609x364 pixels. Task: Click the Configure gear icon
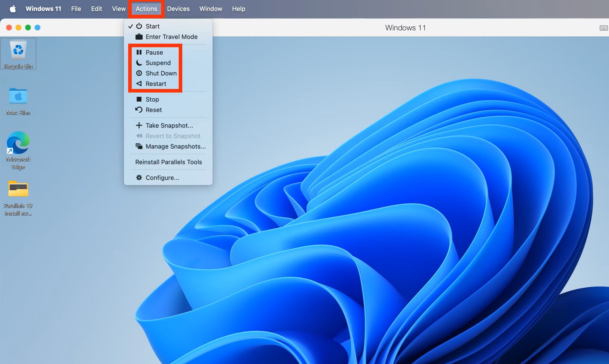(139, 177)
